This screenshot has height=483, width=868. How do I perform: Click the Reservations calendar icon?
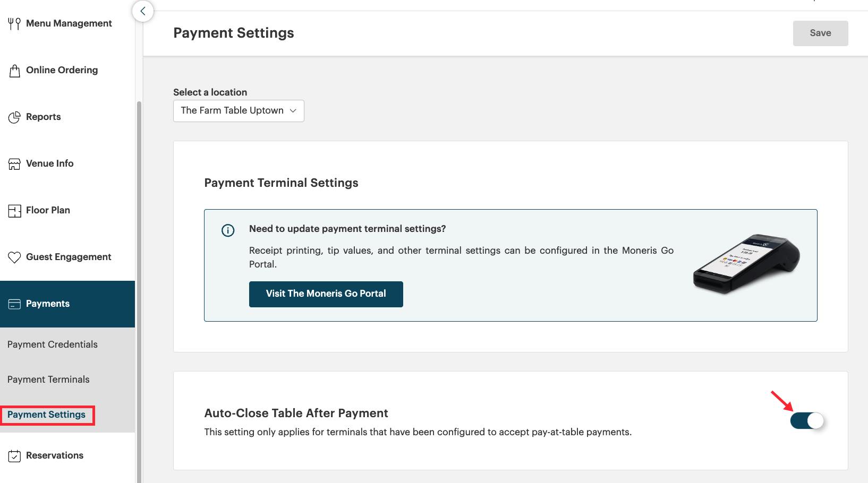pyautogui.click(x=14, y=456)
